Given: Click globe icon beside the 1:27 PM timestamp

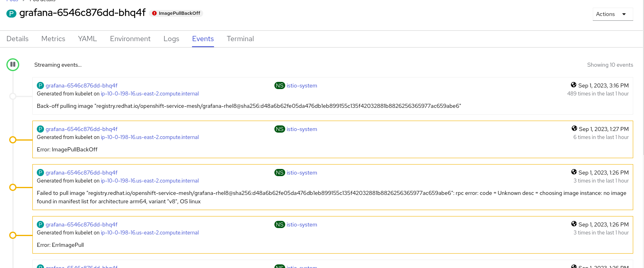Looking at the screenshot, I should click(x=574, y=129).
